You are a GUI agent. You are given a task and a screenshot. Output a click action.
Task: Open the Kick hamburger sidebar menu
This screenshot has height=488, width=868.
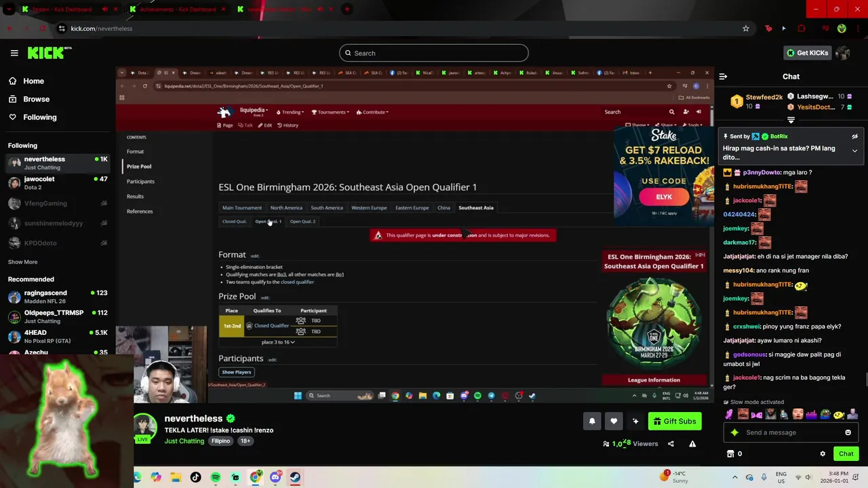coord(14,53)
